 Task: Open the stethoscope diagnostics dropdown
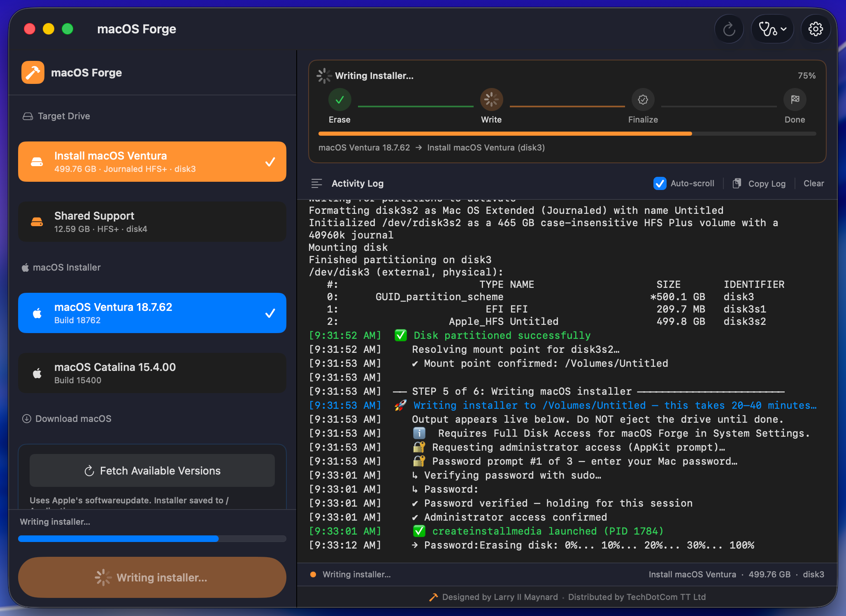click(x=772, y=29)
